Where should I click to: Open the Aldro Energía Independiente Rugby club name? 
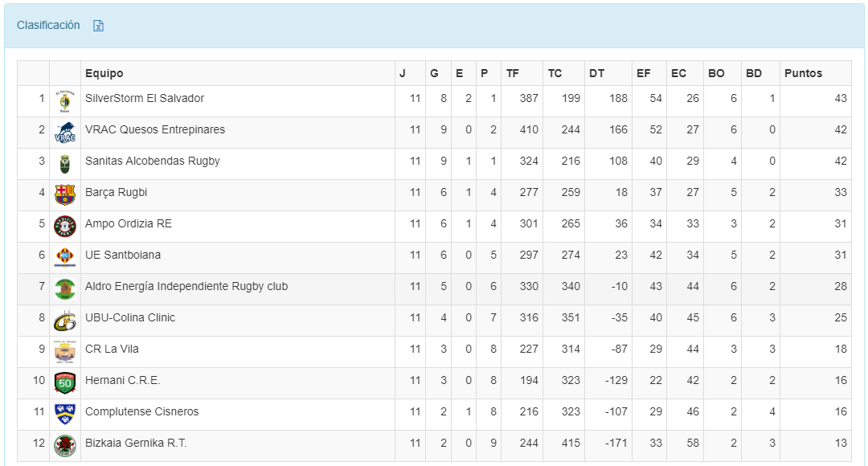tap(186, 286)
